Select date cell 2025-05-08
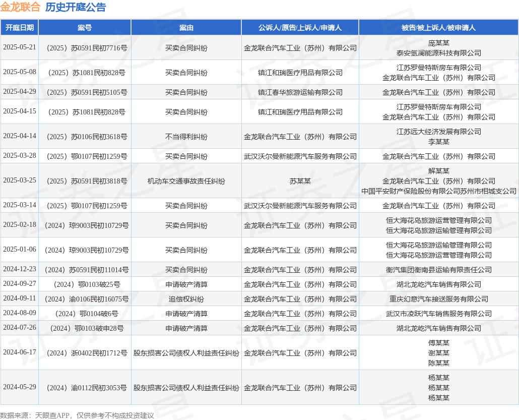This screenshot has width=519, height=420. [x=20, y=72]
